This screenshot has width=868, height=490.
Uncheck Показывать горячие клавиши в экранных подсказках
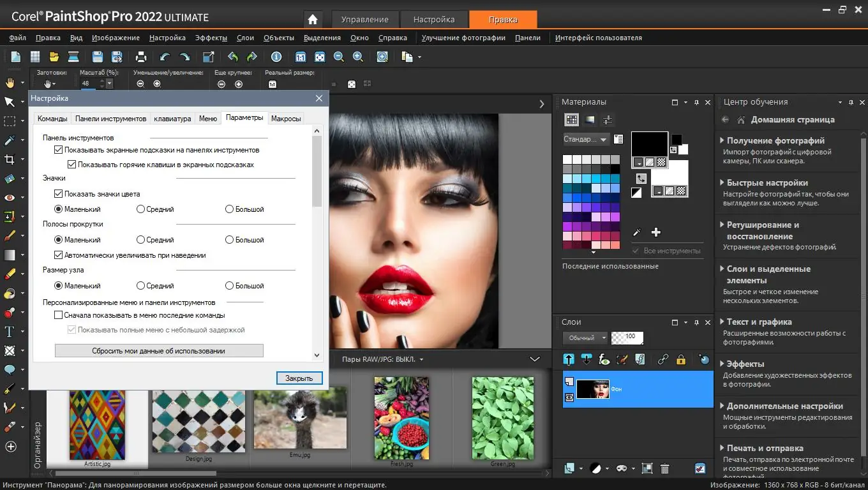72,164
